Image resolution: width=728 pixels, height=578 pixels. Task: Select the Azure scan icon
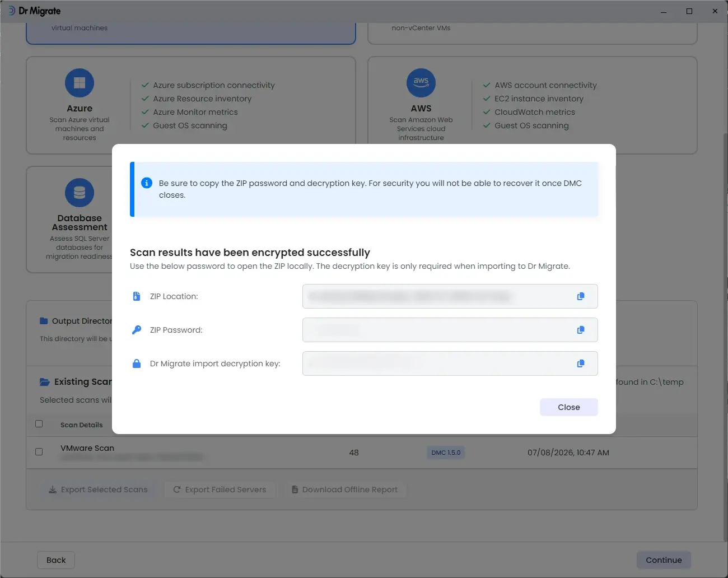[80, 83]
